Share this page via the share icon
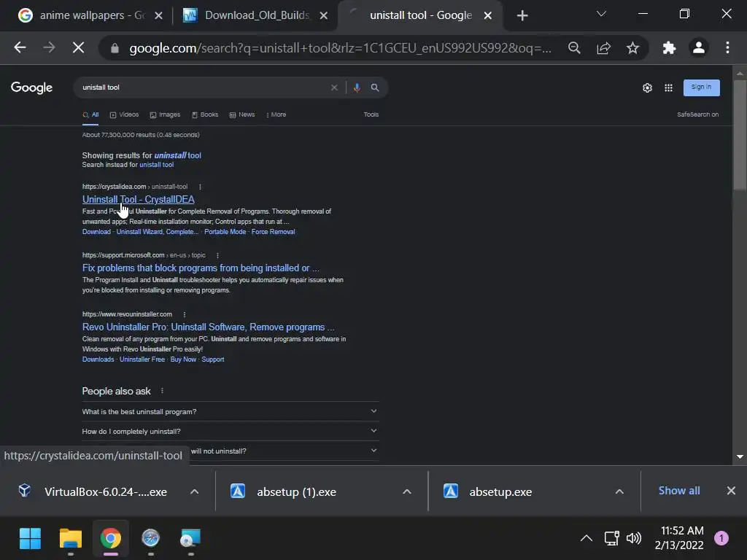This screenshot has width=747, height=560. [x=603, y=47]
